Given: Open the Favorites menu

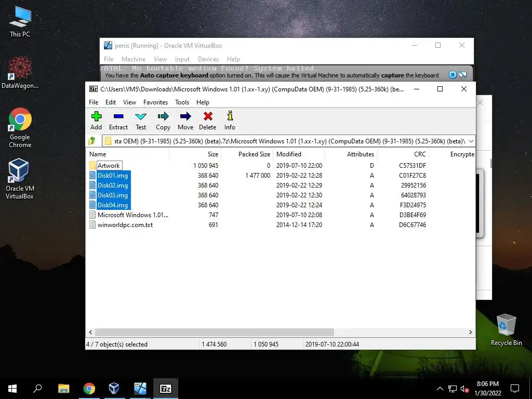Looking at the screenshot, I should pyautogui.click(x=155, y=102).
